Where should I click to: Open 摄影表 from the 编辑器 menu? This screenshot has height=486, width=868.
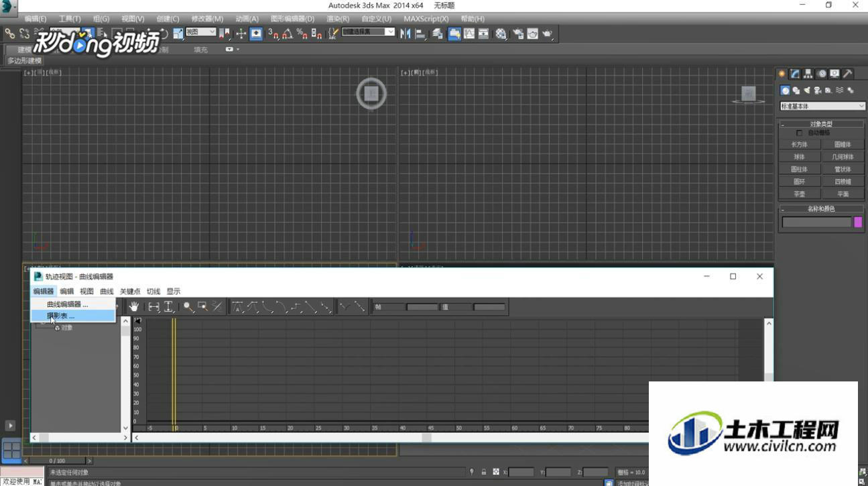[73, 316]
